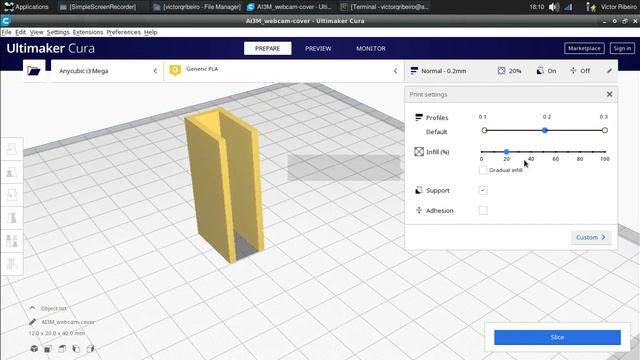This screenshot has height=360, width=640.
Task: Switch to Custom print settings
Action: [591, 237]
